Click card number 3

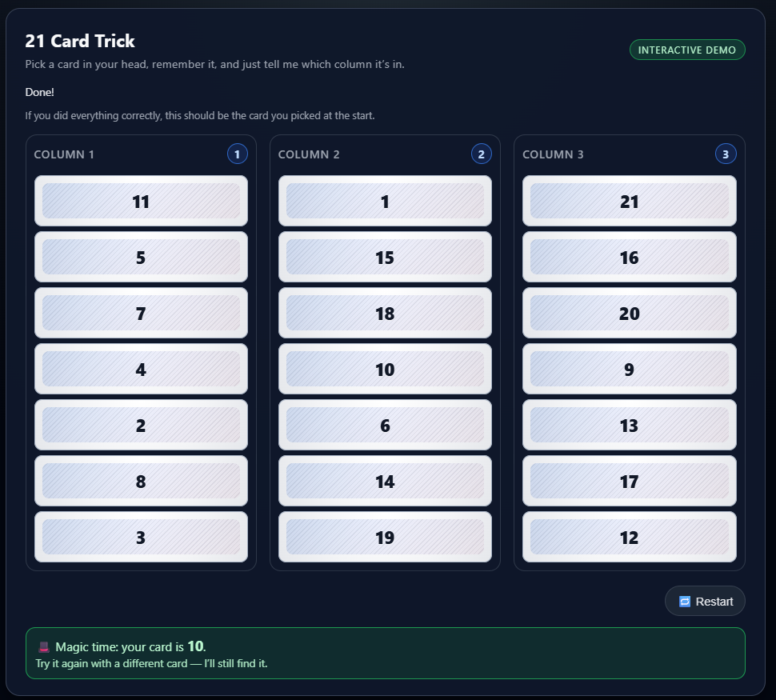(x=141, y=538)
